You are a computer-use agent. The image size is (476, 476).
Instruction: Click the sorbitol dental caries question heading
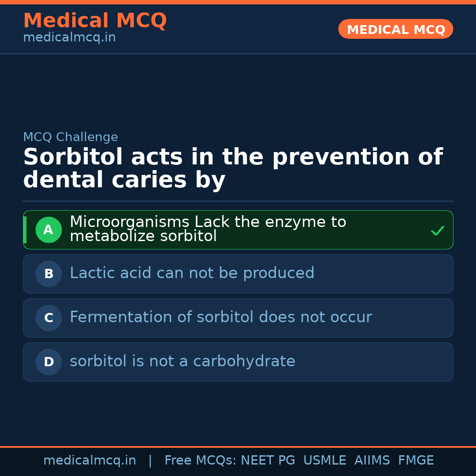click(x=232, y=168)
